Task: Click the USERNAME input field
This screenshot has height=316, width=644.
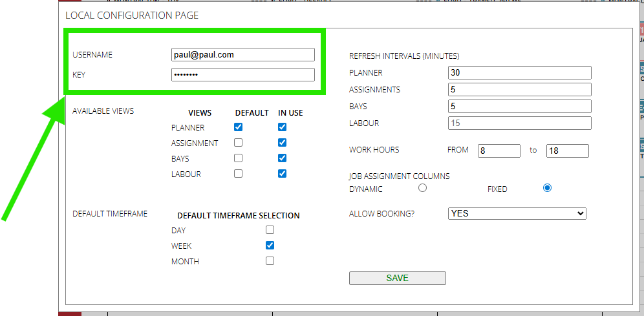Action: click(243, 54)
